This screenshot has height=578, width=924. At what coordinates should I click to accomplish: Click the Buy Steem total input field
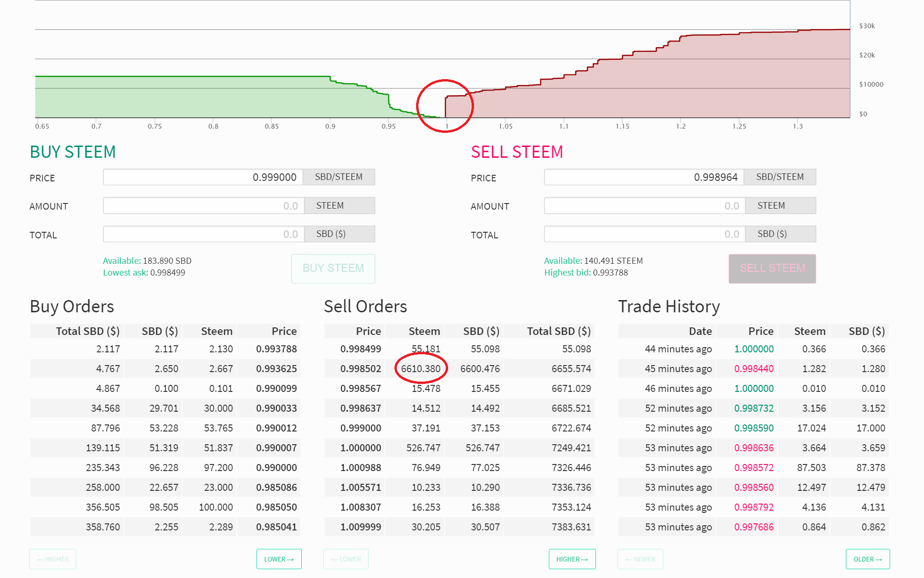coord(203,234)
